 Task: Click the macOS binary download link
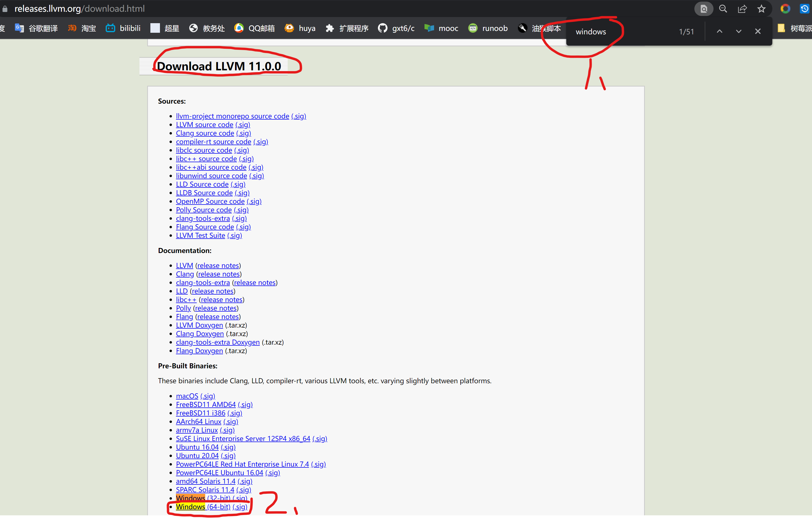187,396
